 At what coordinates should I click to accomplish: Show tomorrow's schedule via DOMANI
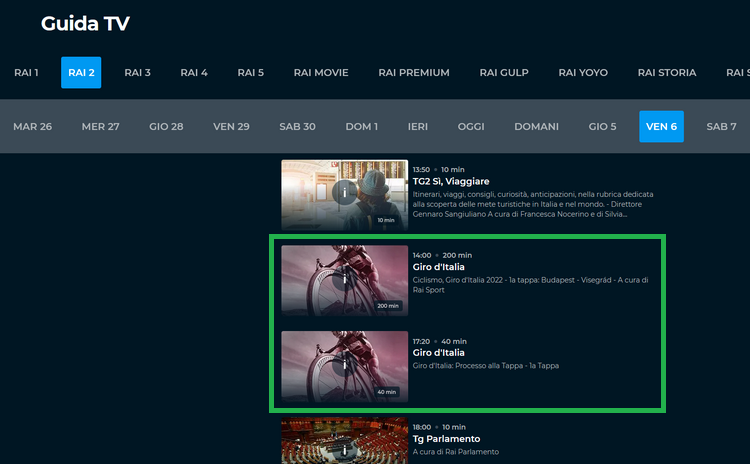pos(536,127)
